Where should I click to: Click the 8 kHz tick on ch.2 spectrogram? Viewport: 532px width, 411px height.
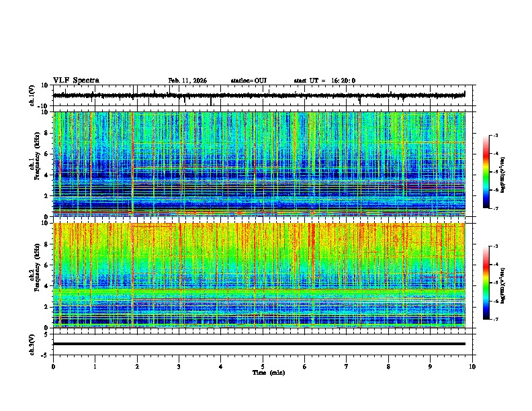coord(47,244)
